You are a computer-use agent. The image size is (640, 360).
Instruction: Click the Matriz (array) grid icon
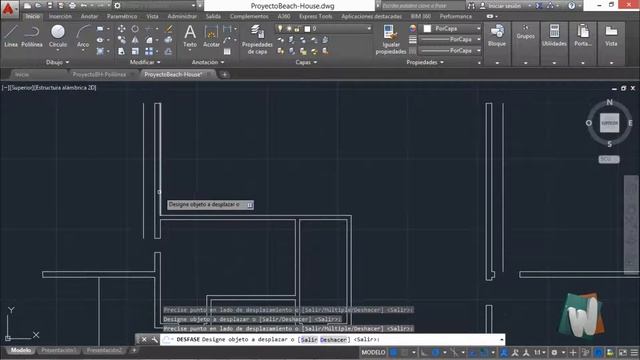pos(149,51)
